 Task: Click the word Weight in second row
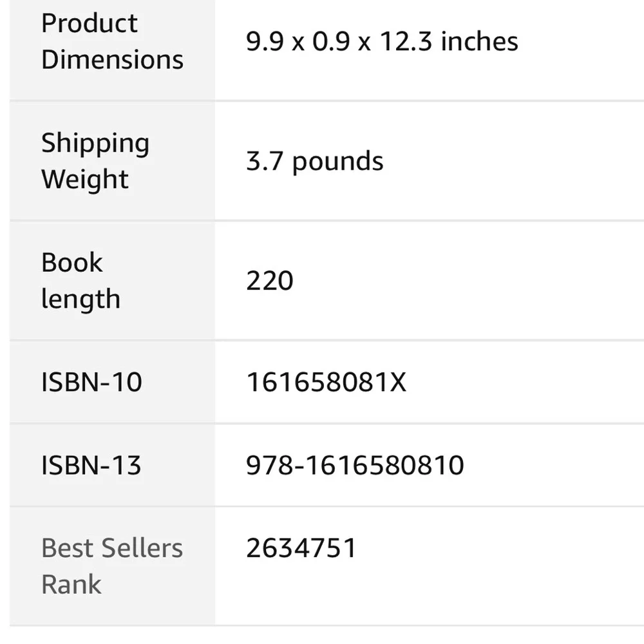85,180
